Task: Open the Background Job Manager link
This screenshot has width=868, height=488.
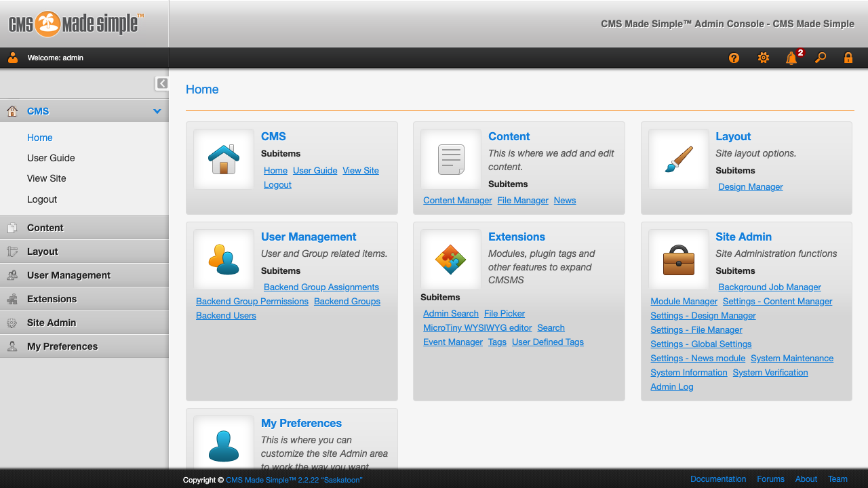Action: pyautogui.click(x=770, y=287)
